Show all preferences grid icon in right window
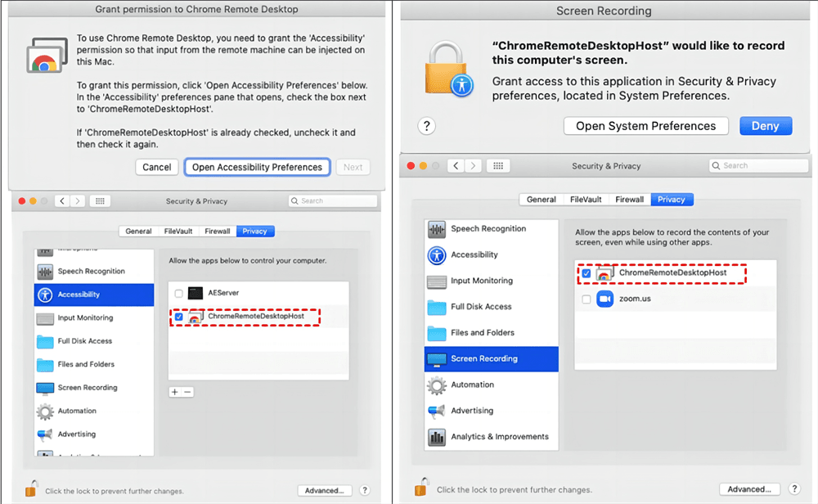This screenshot has height=504, width=818. [498, 166]
